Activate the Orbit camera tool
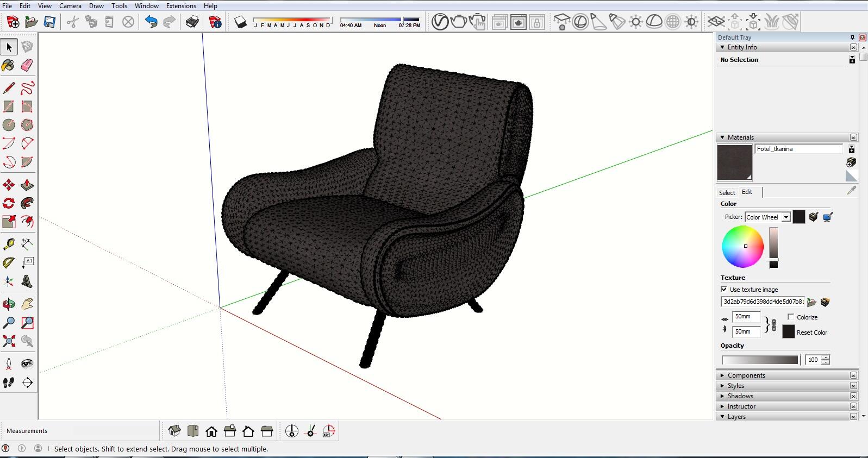 coord(9,304)
